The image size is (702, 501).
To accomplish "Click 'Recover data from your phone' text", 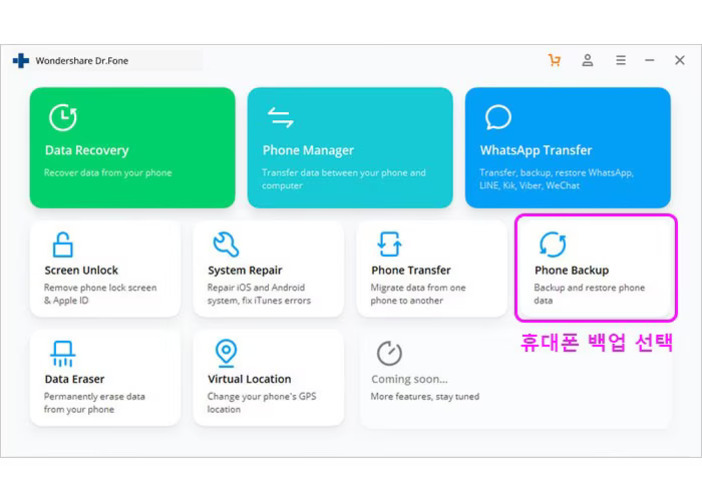I will pyautogui.click(x=108, y=173).
